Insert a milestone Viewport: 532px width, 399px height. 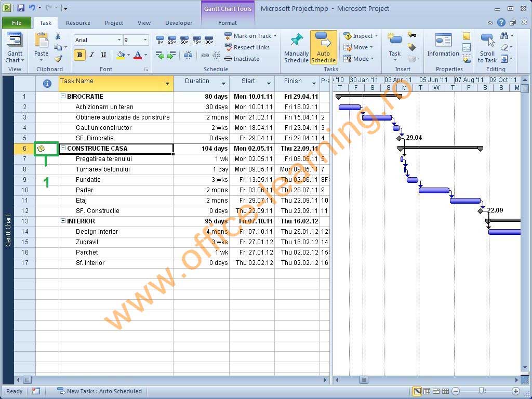(x=412, y=47)
